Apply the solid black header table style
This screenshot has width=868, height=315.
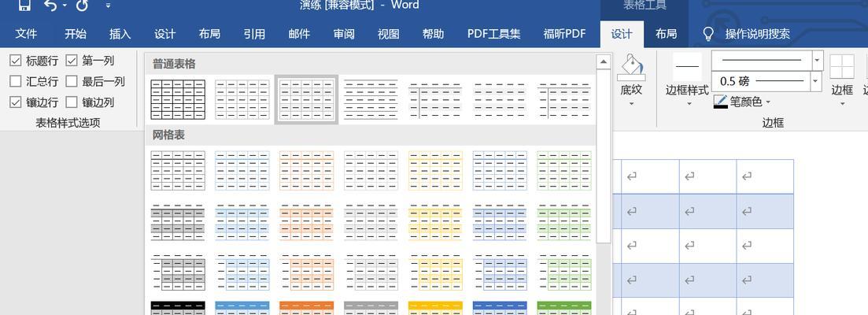178,308
